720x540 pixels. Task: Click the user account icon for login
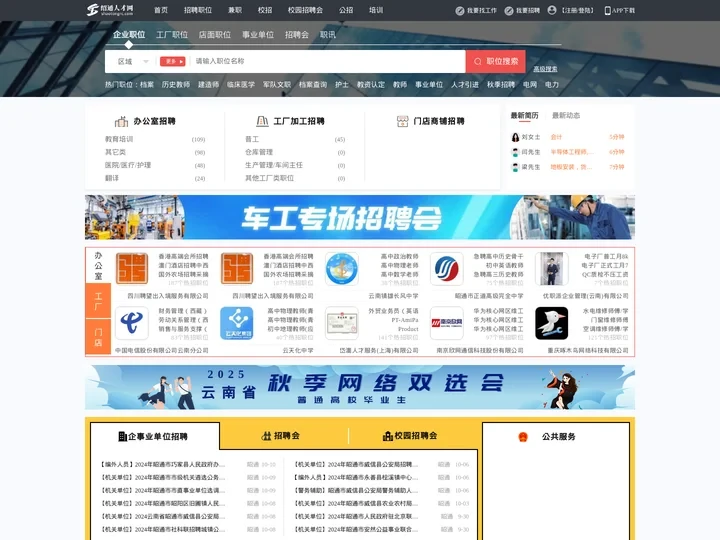click(x=552, y=10)
